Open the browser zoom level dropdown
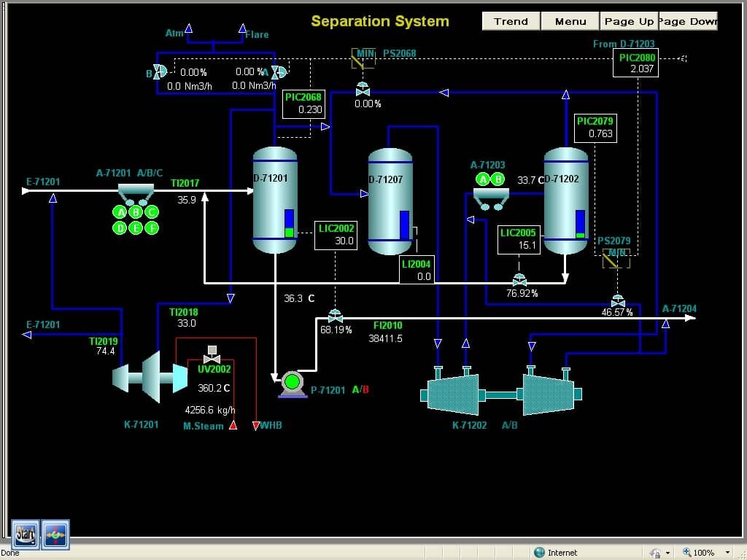 pyautogui.click(x=727, y=553)
